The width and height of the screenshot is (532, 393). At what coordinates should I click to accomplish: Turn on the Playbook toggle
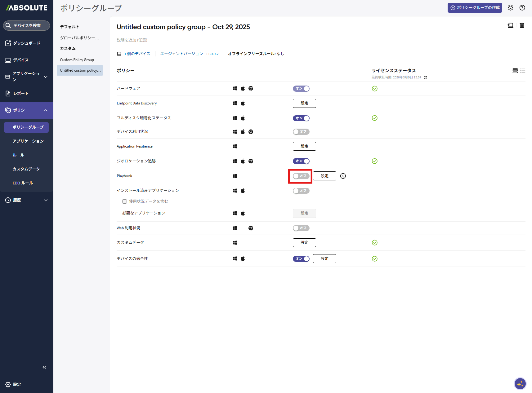pos(301,176)
